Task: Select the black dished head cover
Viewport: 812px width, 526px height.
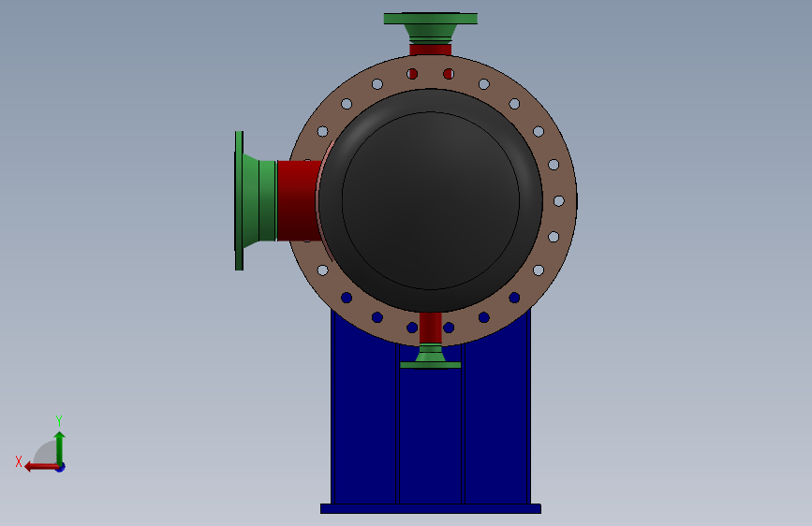Action: pos(430,201)
